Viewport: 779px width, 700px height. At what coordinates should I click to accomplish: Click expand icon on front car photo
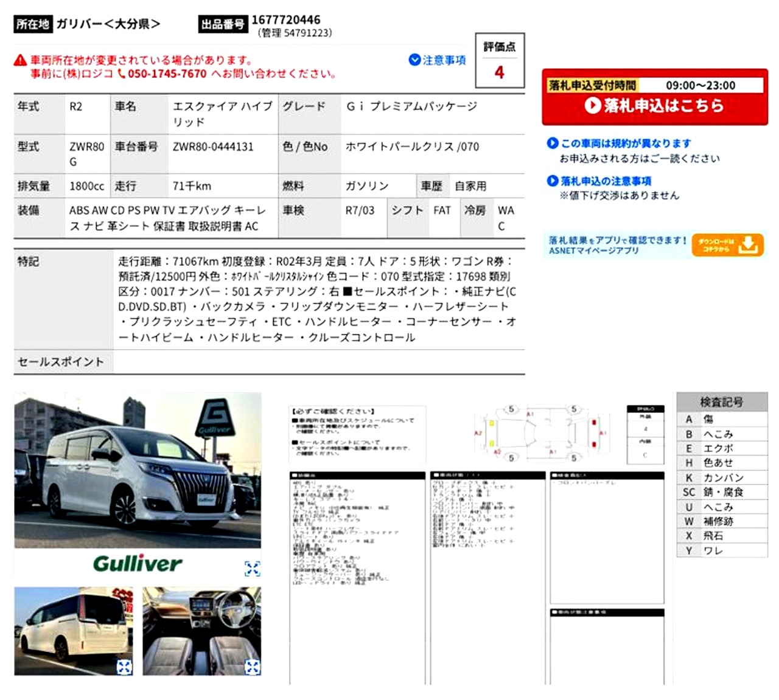(252, 569)
